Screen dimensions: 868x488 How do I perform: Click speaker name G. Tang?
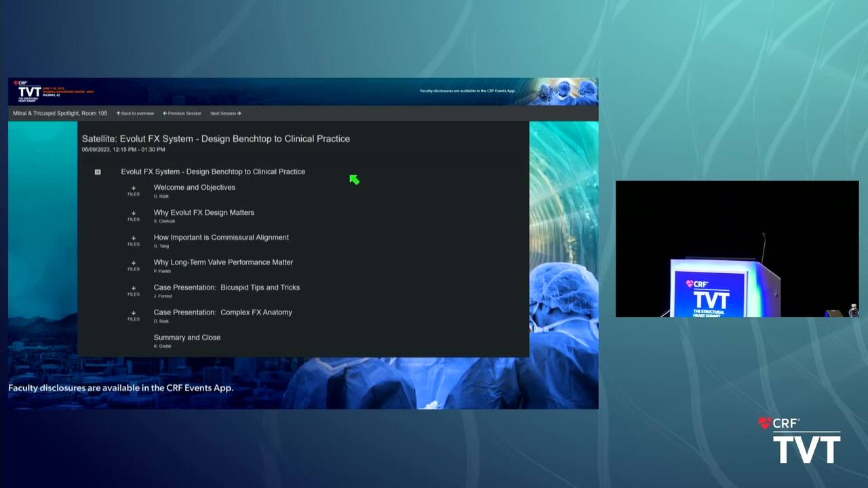(161, 246)
